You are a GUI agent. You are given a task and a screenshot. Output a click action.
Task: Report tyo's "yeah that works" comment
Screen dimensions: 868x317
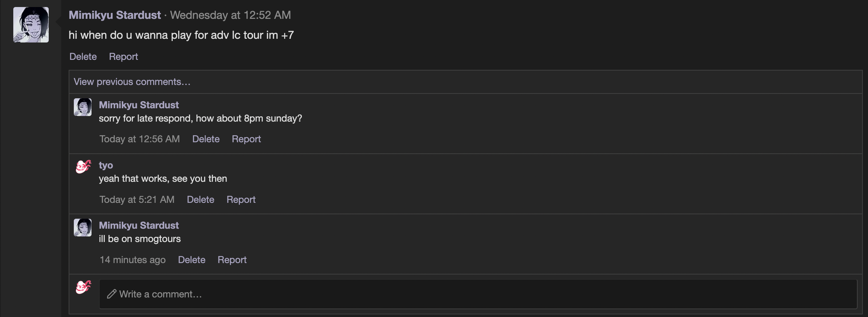point(241,200)
